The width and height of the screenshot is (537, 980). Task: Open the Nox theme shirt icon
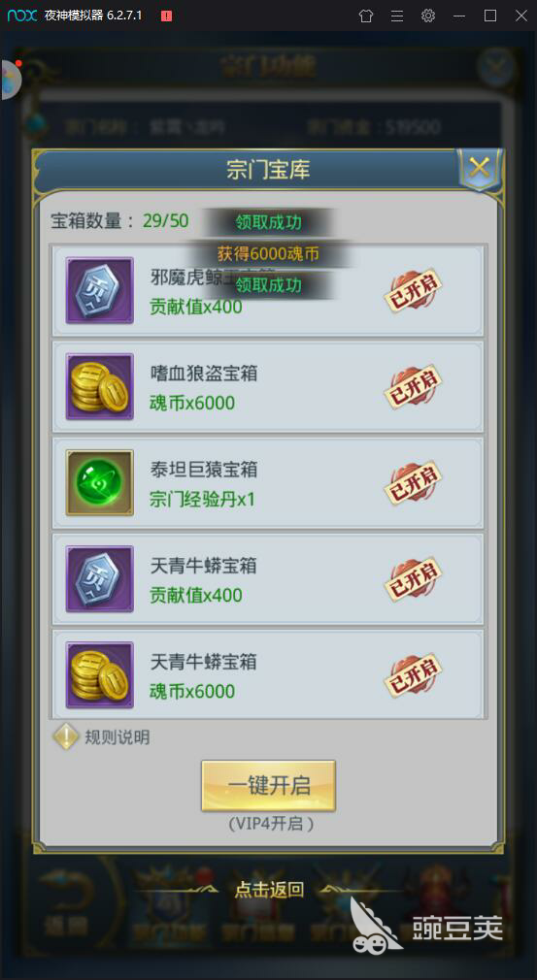(x=366, y=16)
